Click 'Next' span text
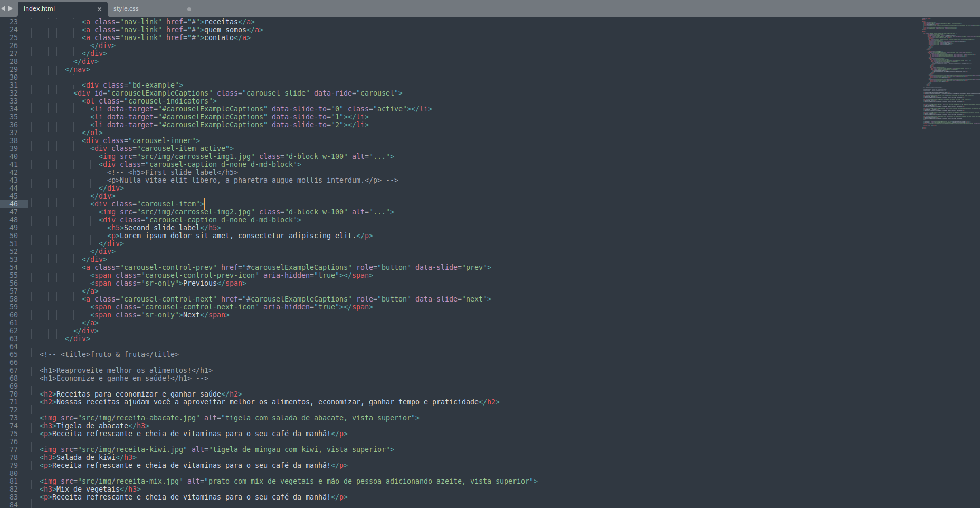Image resolution: width=980 pixels, height=508 pixels. pos(192,315)
